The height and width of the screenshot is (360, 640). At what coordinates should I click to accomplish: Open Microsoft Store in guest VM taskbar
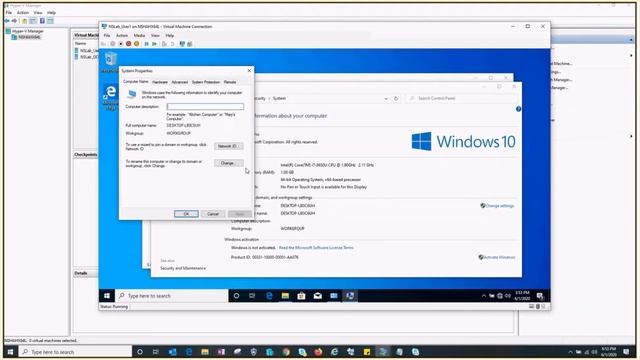coord(301,296)
